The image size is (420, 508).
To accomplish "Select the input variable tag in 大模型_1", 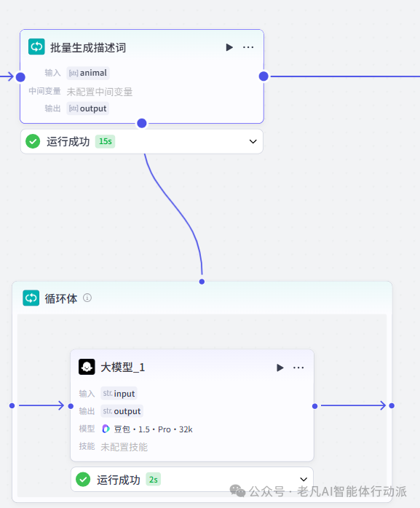I will click(x=119, y=394).
